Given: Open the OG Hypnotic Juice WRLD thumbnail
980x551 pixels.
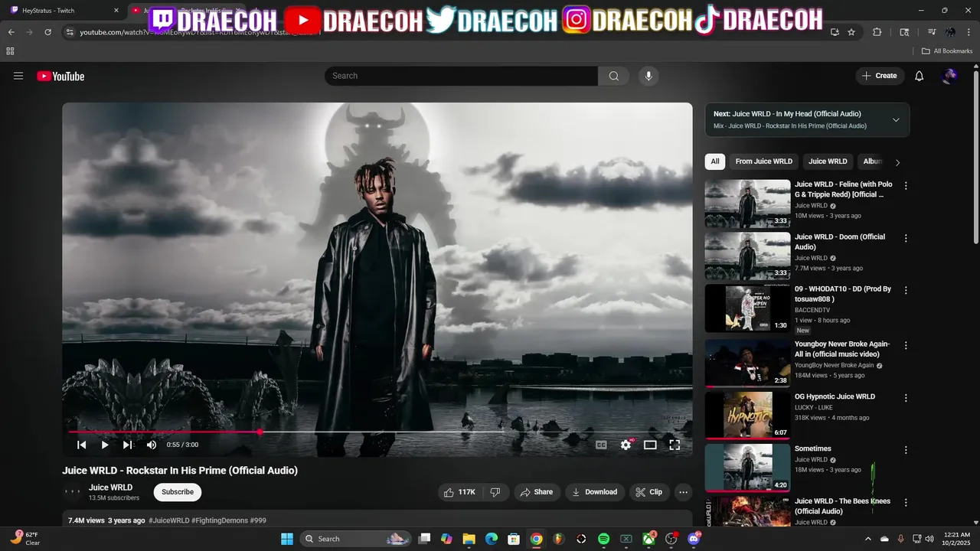Looking at the screenshot, I should [747, 415].
